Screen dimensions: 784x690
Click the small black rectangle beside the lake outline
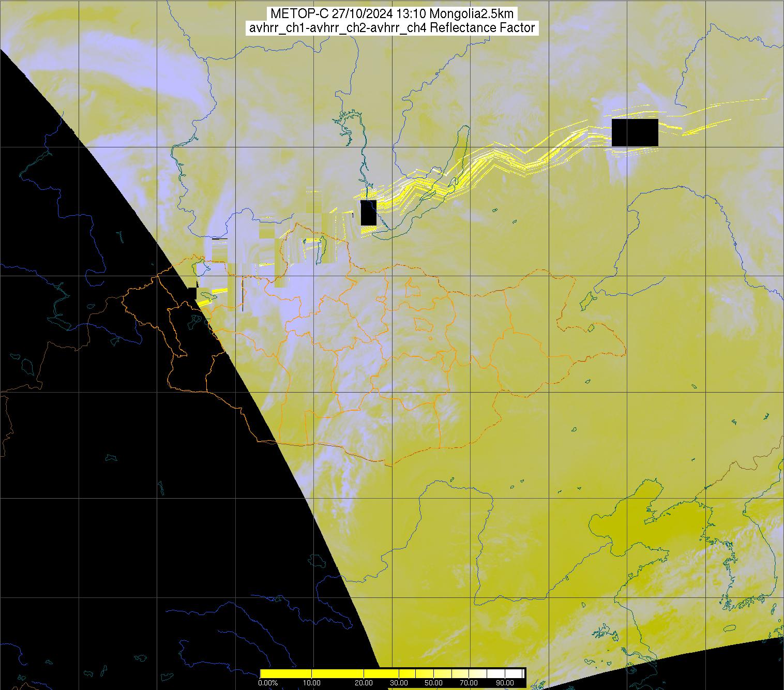click(368, 213)
